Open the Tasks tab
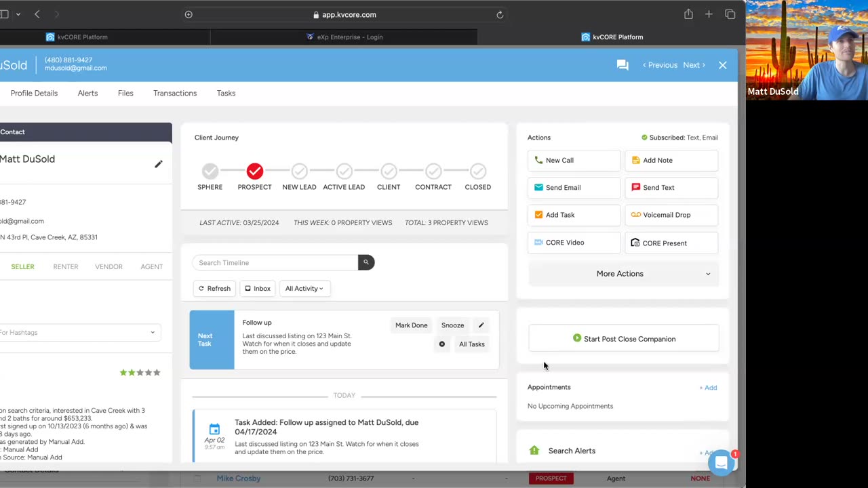The height and width of the screenshot is (488, 868). coord(226,93)
